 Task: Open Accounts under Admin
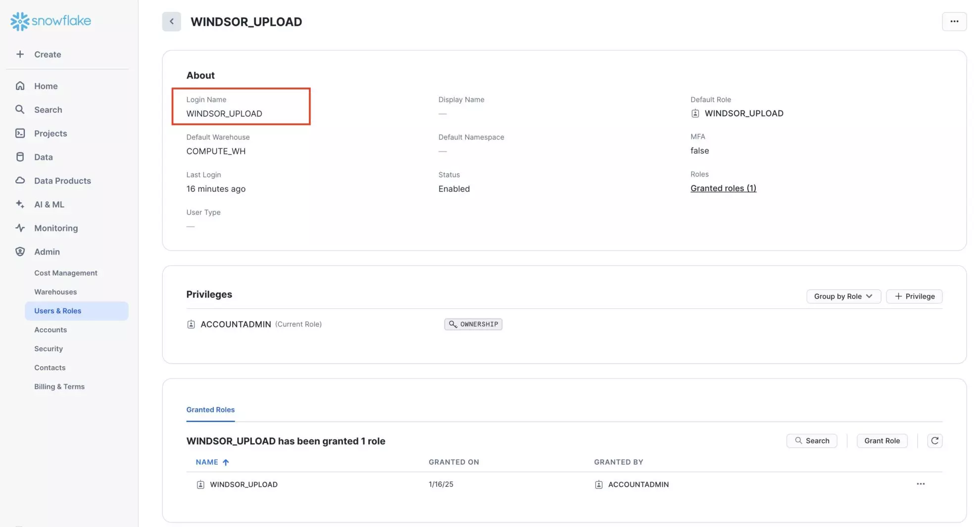(50, 330)
